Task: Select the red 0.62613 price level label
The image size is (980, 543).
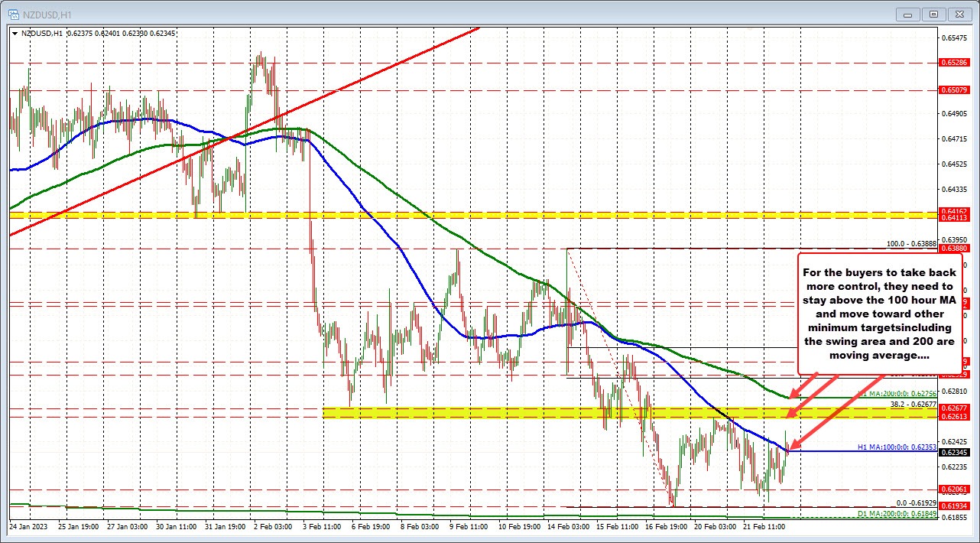Action: point(953,417)
